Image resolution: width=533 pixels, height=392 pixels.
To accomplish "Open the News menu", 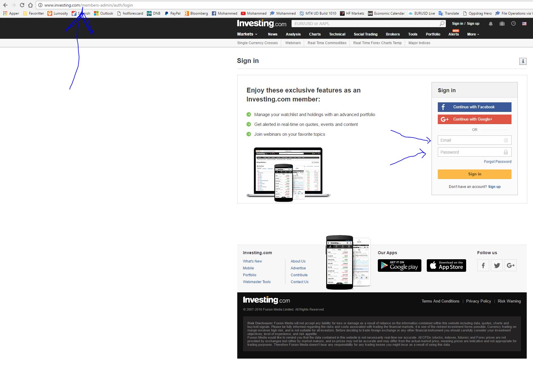I will pyautogui.click(x=273, y=34).
